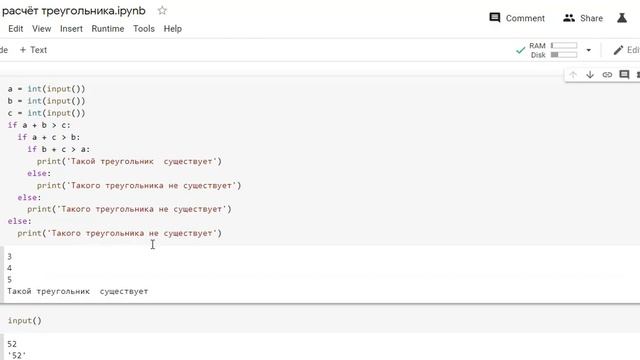Open the Tools menu

click(144, 29)
